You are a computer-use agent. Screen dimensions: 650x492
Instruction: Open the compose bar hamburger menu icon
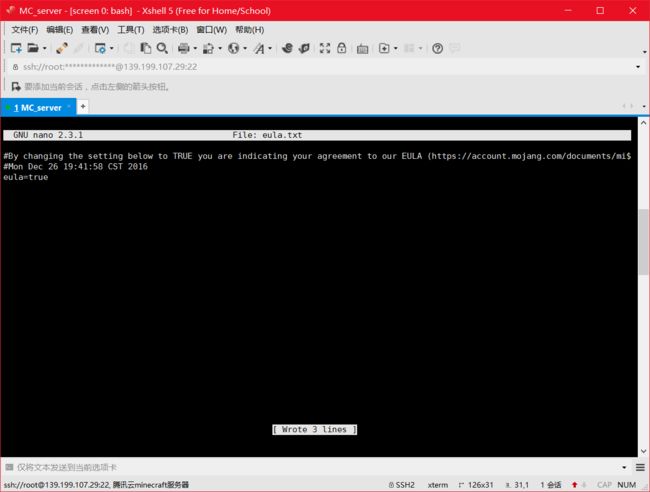[x=640, y=468]
